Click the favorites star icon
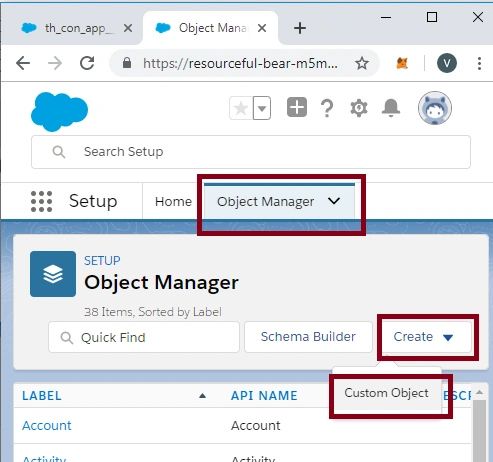Screen dimensions: 493x462 coord(241,108)
